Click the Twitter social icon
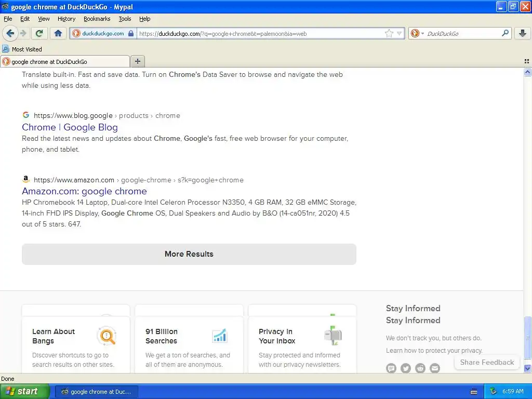 click(x=405, y=368)
